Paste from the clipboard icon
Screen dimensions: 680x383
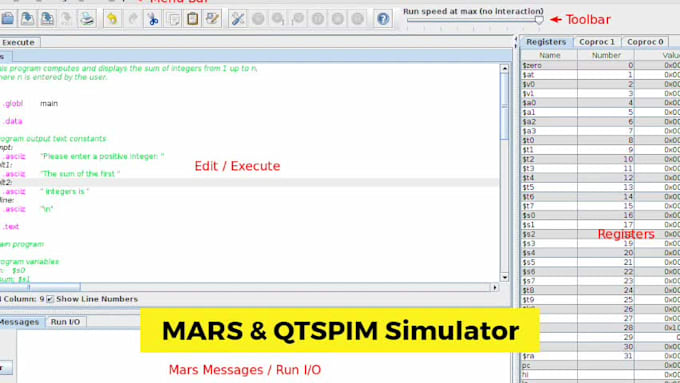pyautogui.click(x=193, y=19)
